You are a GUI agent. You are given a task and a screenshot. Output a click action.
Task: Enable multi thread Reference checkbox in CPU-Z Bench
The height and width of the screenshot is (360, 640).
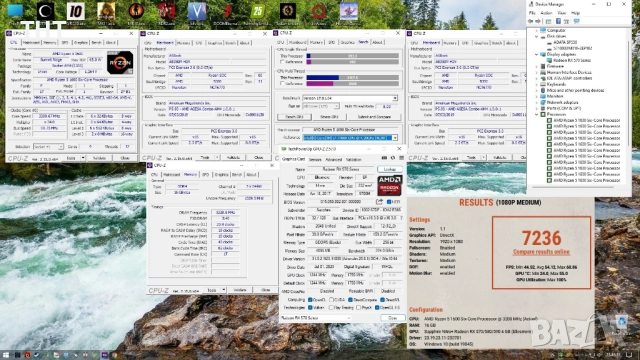click(x=282, y=83)
